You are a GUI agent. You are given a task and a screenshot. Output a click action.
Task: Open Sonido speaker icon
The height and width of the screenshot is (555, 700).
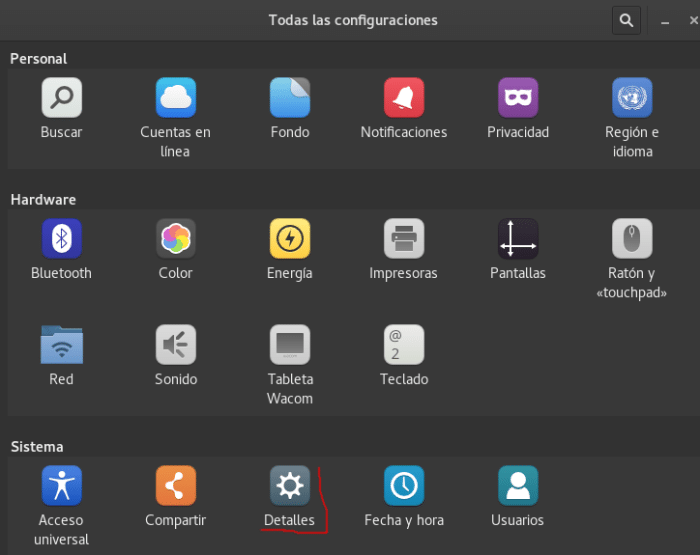(176, 345)
